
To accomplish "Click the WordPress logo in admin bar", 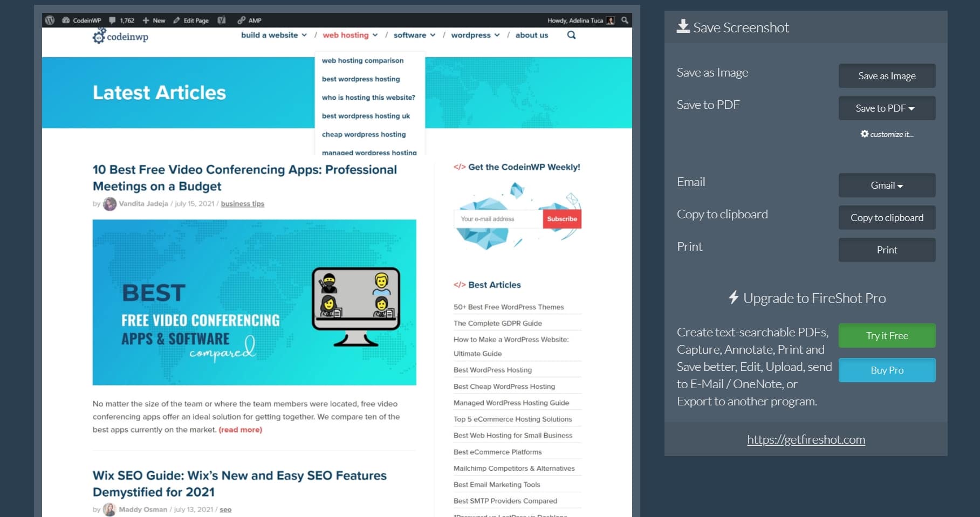I will pos(50,20).
